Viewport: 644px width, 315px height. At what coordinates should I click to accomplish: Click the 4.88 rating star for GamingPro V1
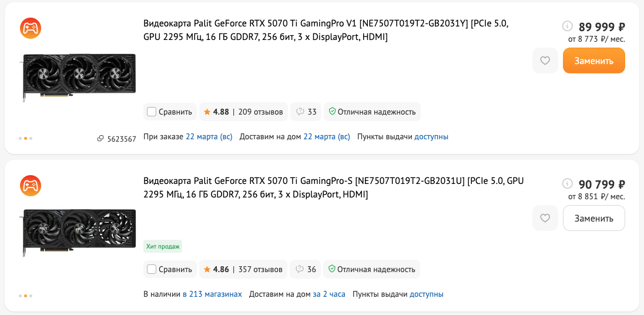pyautogui.click(x=207, y=112)
